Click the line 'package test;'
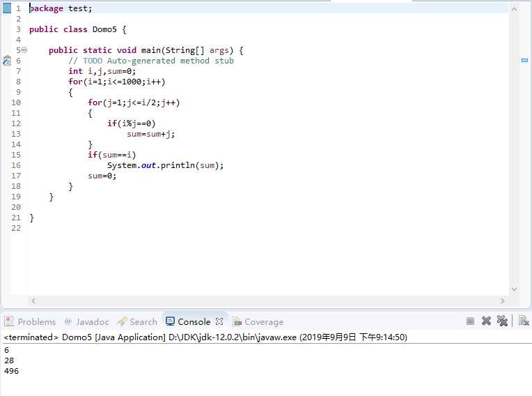This screenshot has width=532, height=396. (61, 8)
